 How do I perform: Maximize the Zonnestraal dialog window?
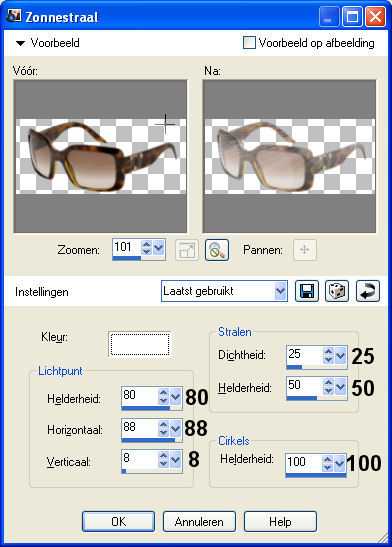352,17
